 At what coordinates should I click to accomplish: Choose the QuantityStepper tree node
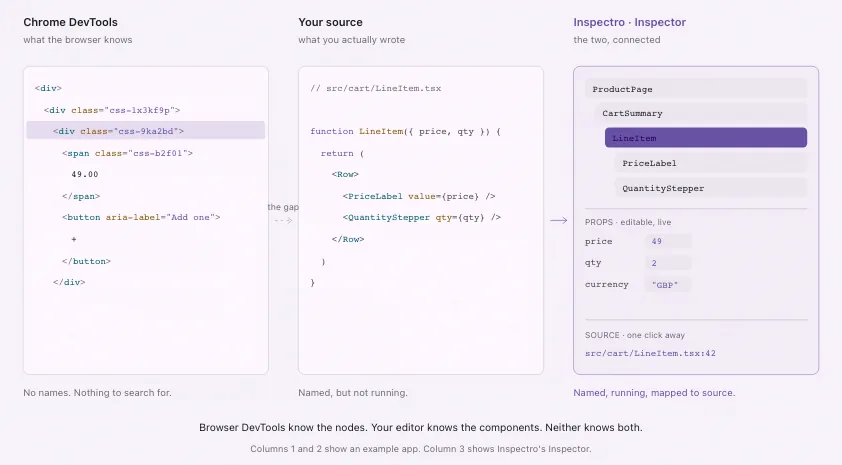710,188
